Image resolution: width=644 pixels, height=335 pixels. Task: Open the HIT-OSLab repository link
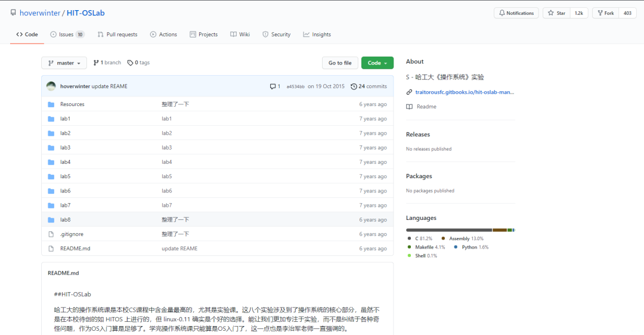click(x=85, y=13)
